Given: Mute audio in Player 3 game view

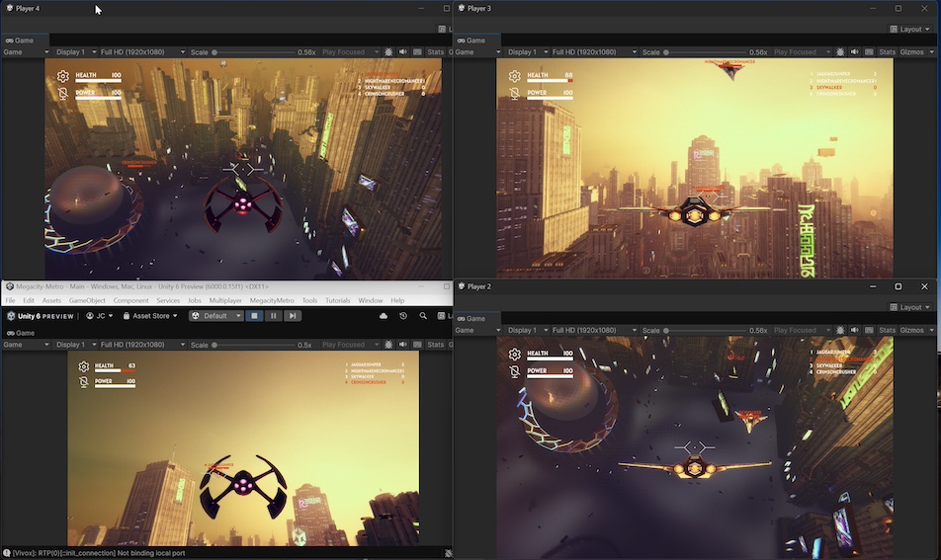Looking at the screenshot, I should click(x=854, y=52).
